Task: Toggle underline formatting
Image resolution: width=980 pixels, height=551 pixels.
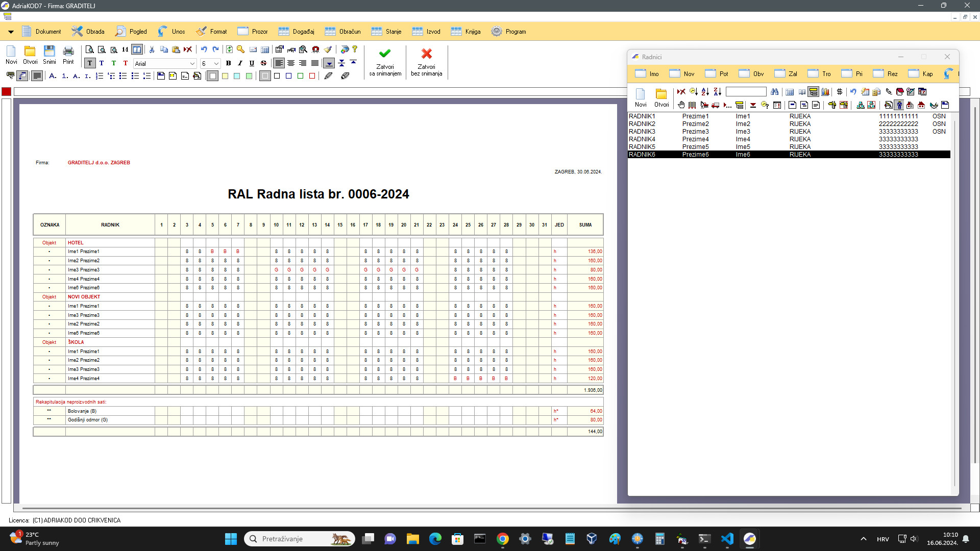Action: (x=252, y=63)
